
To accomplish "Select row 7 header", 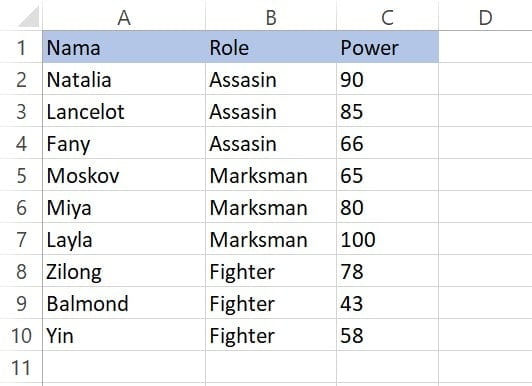I will coord(21,239).
